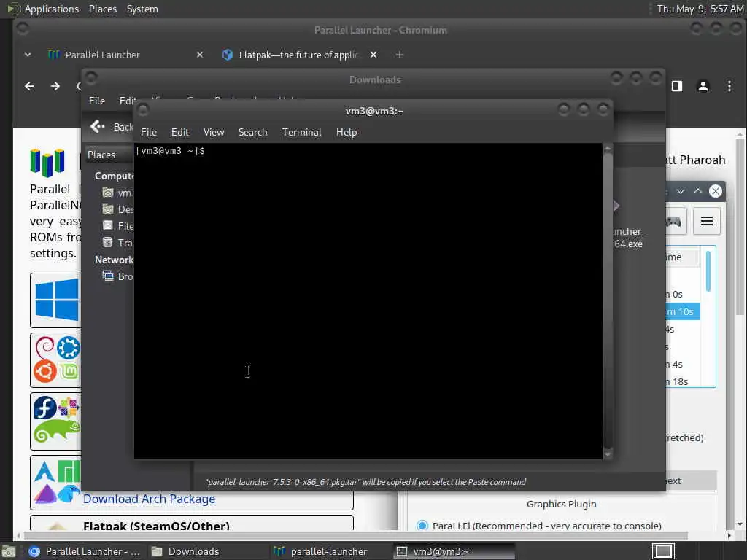Open Chromium three-dot menu
The image size is (747, 560).
[729, 86]
